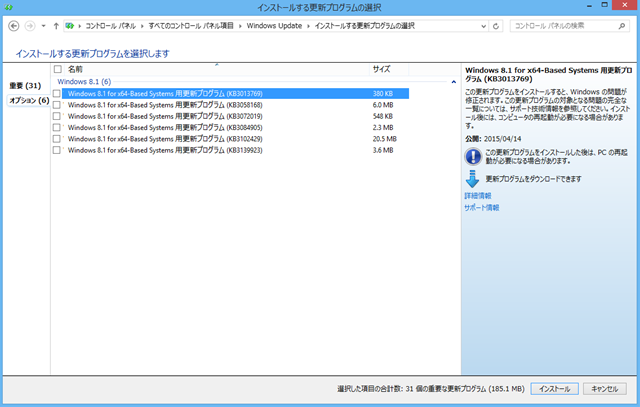Image resolution: width=640 pixels, height=407 pixels.
Task: Click the すべてのコントロール パネル項目 breadcrumb
Action: click(191, 26)
